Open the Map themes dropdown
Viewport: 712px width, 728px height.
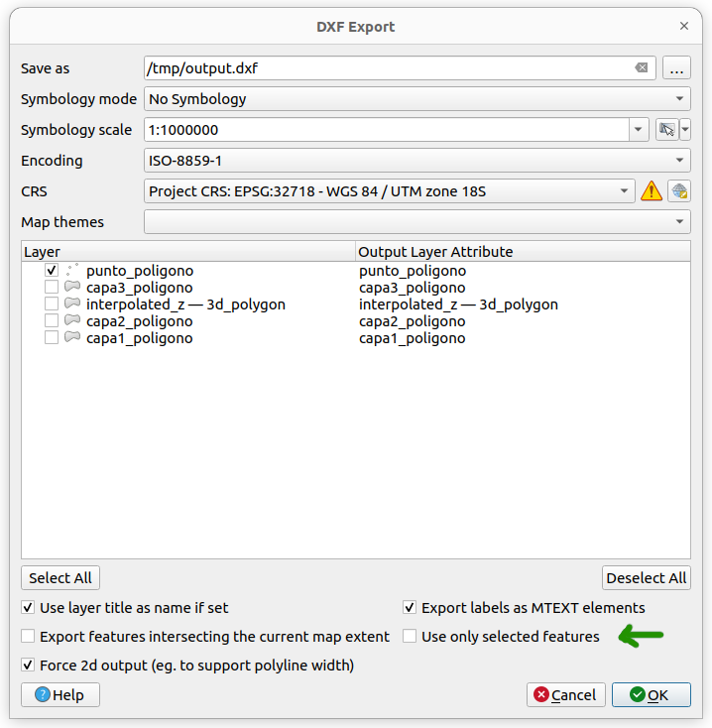(x=416, y=222)
